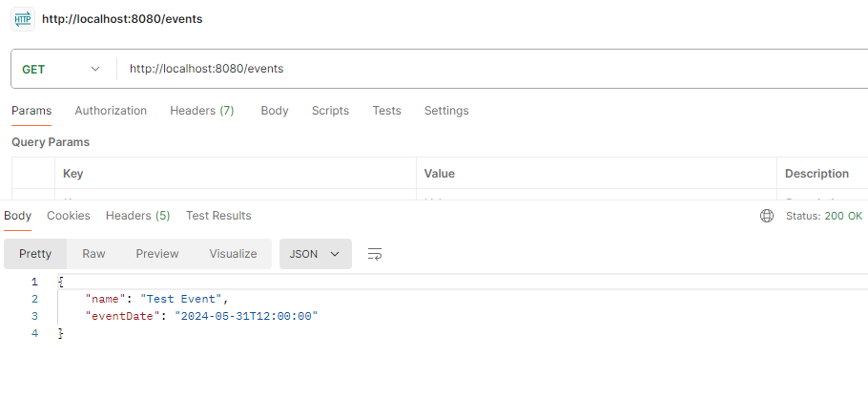The image size is (868, 399).
Task: Select the Visualize view button
Action: pyautogui.click(x=233, y=254)
